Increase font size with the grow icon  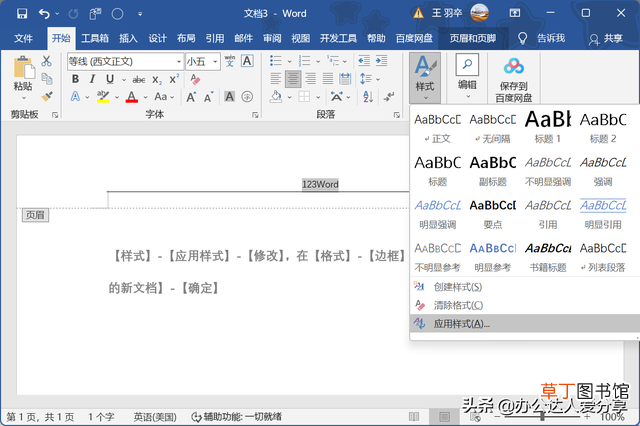point(191,97)
